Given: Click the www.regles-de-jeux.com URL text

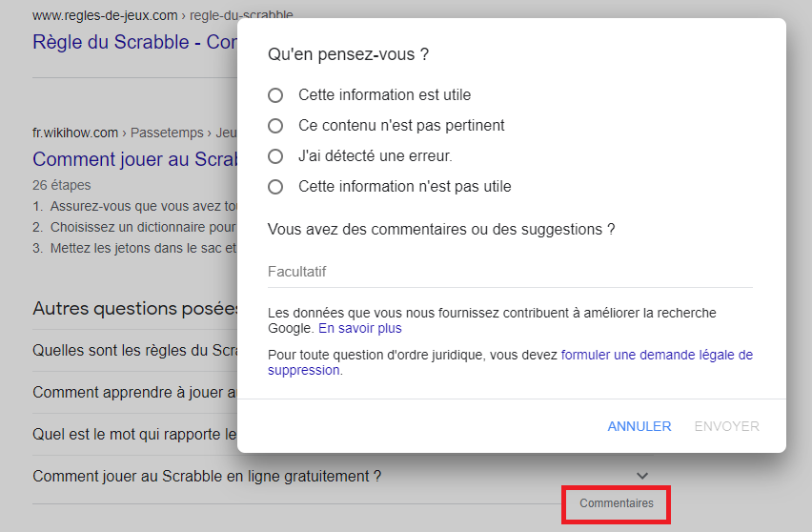Looking at the screenshot, I should tap(105, 15).
